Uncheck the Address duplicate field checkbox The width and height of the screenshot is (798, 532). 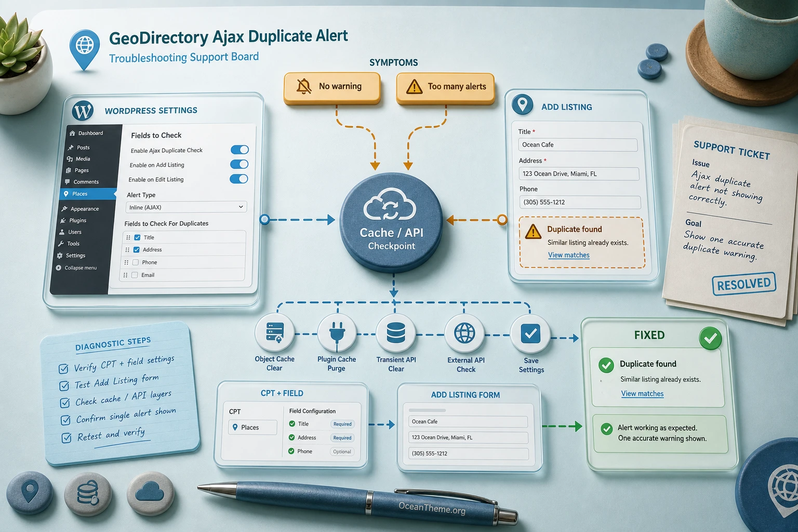pos(137,250)
